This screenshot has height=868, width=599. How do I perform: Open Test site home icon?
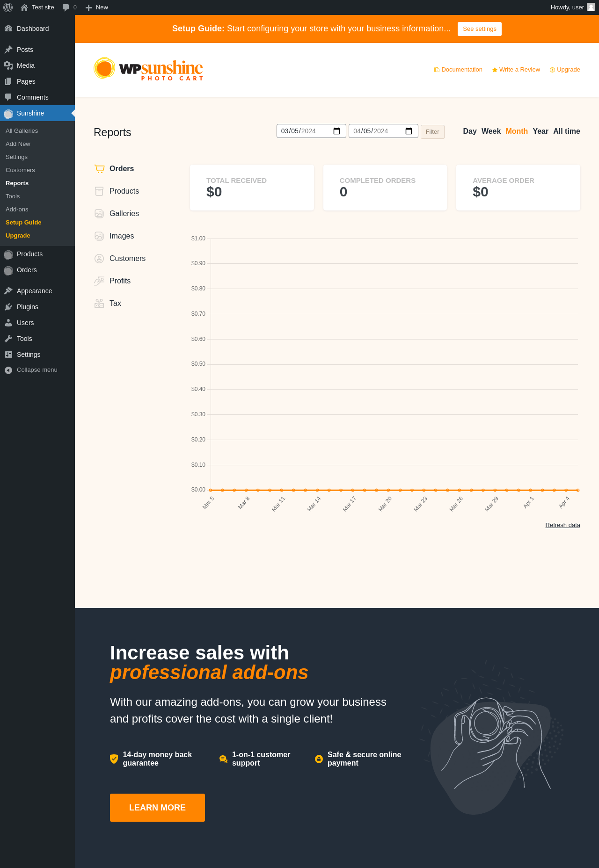[x=24, y=7]
